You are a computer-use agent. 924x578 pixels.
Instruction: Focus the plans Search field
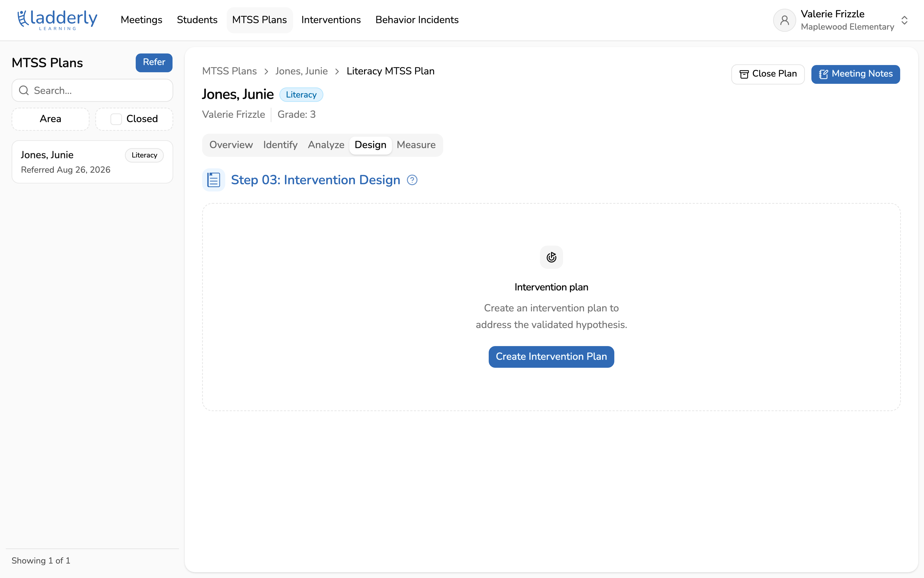tap(92, 91)
